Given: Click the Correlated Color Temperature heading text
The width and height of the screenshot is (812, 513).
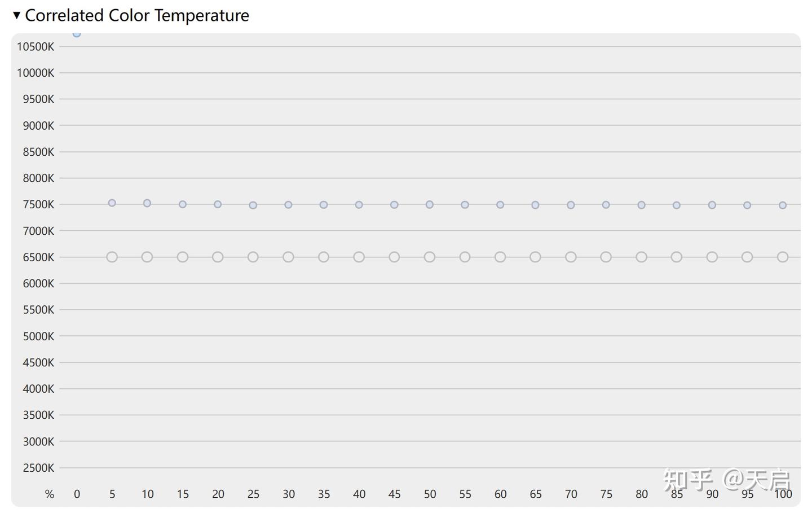Looking at the screenshot, I should click(137, 15).
